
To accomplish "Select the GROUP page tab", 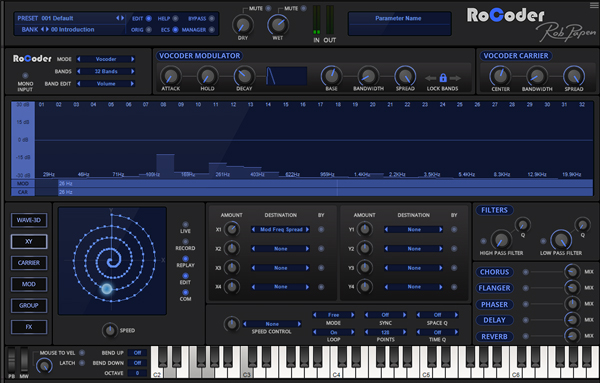I will pos(29,305).
